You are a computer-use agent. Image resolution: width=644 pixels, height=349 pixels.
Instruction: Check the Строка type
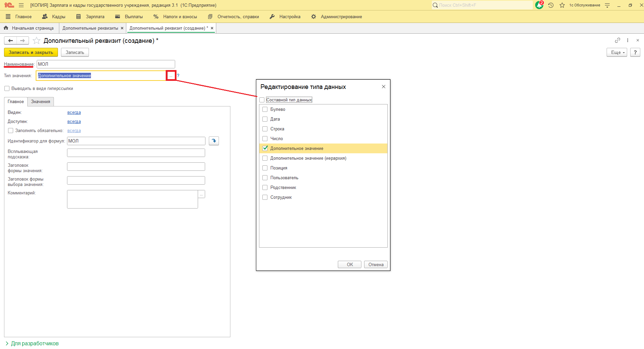265,129
